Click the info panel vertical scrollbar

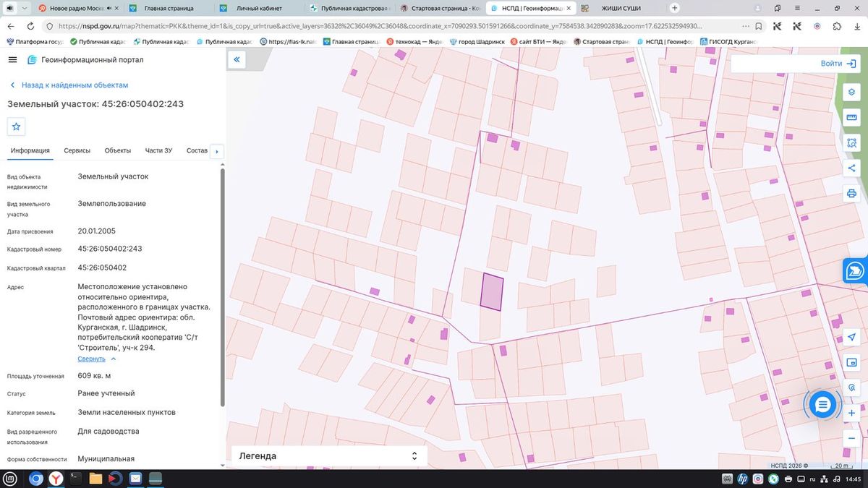click(222, 289)
